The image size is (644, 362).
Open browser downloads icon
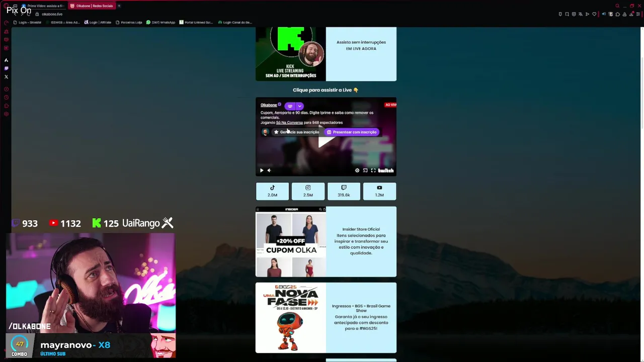[631, 14]
